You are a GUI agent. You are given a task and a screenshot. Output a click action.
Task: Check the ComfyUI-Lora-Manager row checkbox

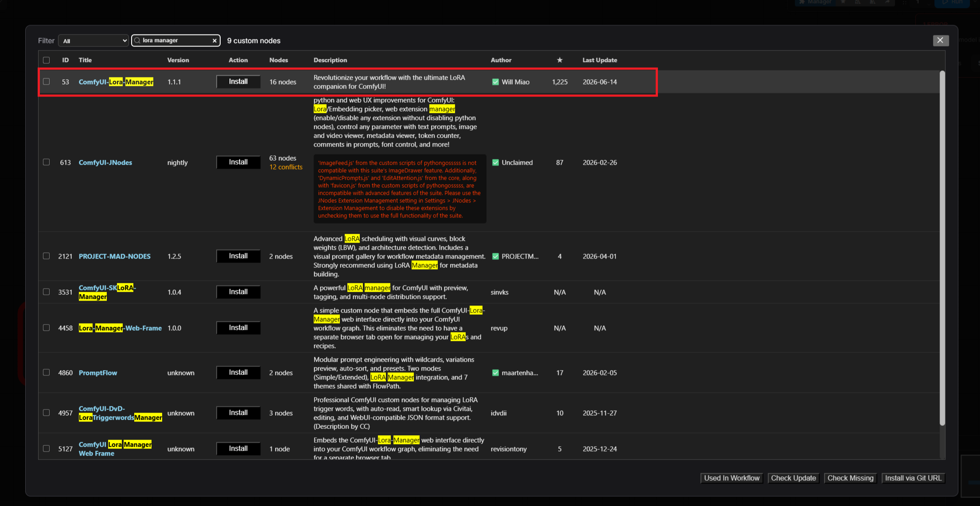(47, 82)
